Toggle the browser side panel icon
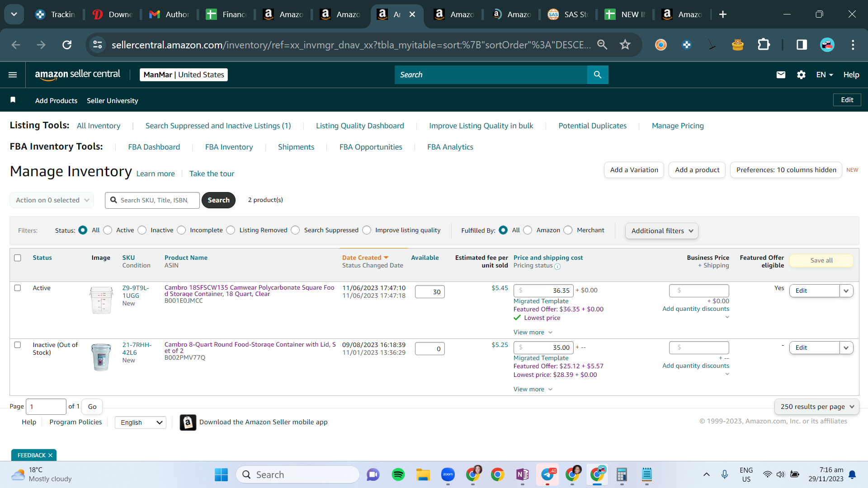Viewport: 868px width, 488px height. click(x=802, y=45)
